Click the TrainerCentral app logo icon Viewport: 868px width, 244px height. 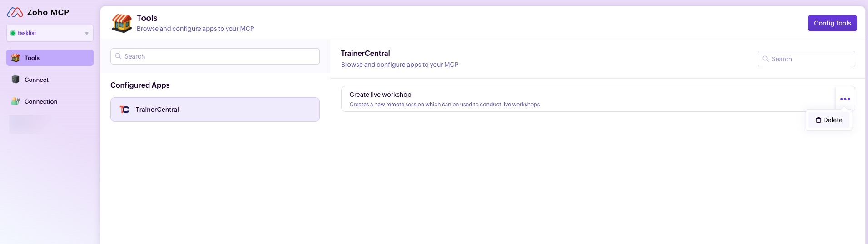tap(124, 110)
